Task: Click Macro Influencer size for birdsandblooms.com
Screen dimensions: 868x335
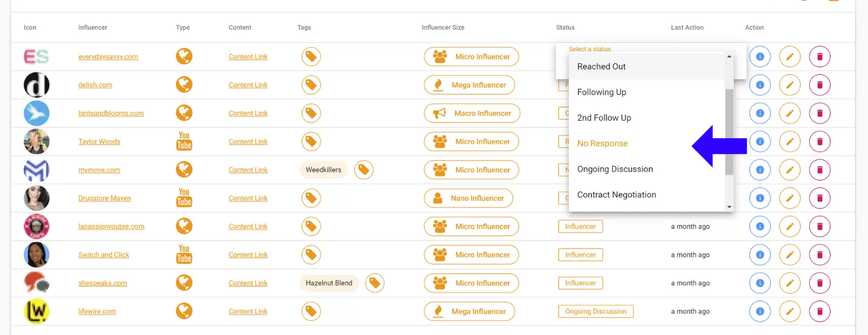Action: pos(472,113)
